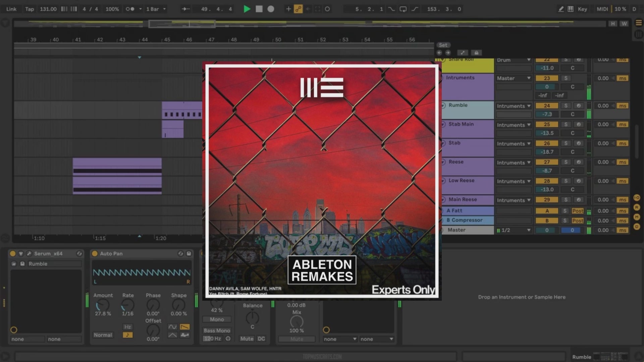Open the Drum routing dropdown on Snare Roll

tap(514, 60)
